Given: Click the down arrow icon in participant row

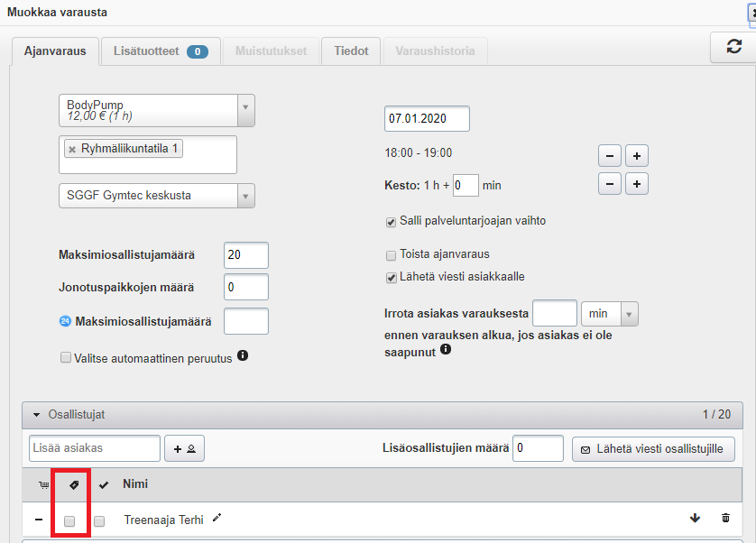Looking at the screenshot, I should click(694, 518).
